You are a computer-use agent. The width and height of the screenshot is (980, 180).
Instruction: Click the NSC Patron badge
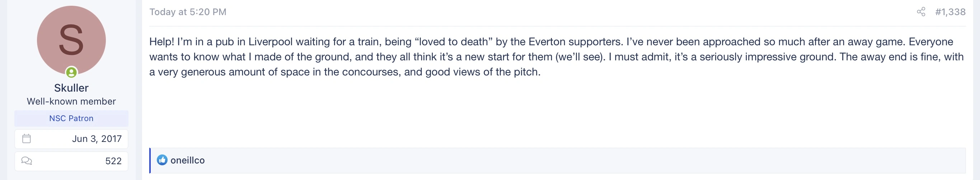pos(71,118)
